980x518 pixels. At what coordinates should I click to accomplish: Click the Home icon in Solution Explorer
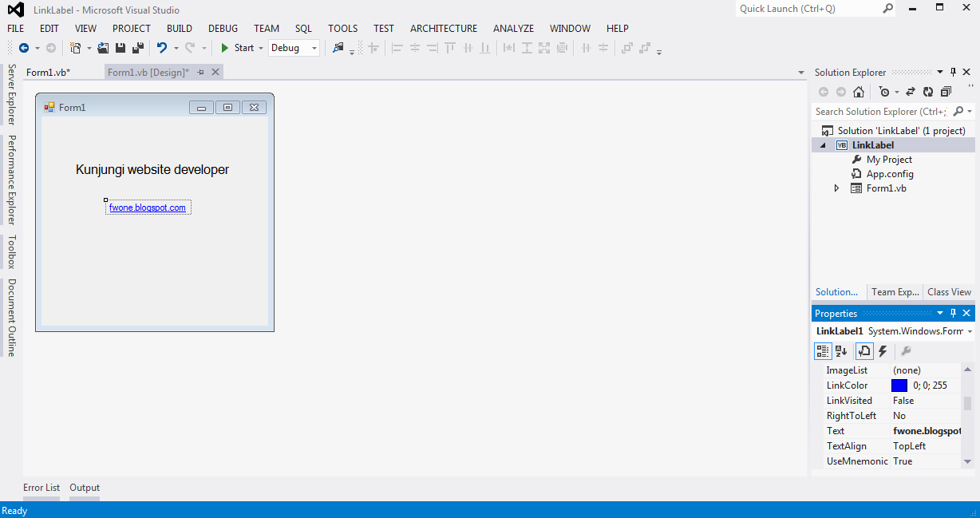858,92
